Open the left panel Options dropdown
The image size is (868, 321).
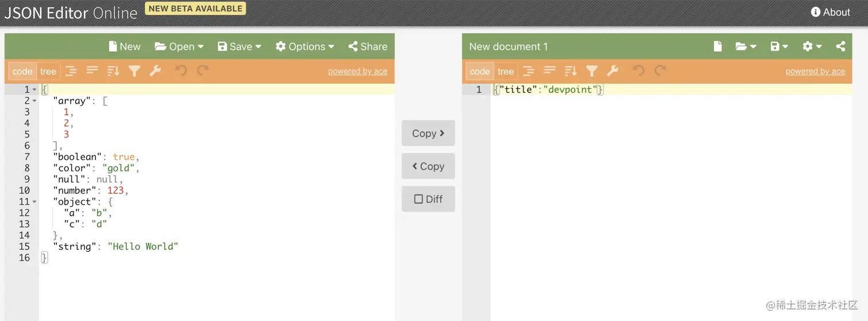tap(304, 46)
